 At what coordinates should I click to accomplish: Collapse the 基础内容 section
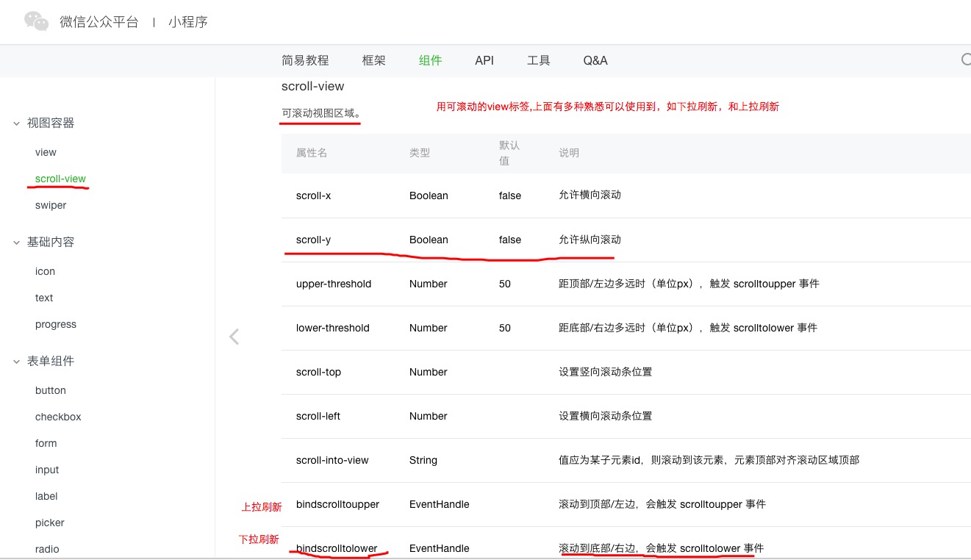pos(16,243)
